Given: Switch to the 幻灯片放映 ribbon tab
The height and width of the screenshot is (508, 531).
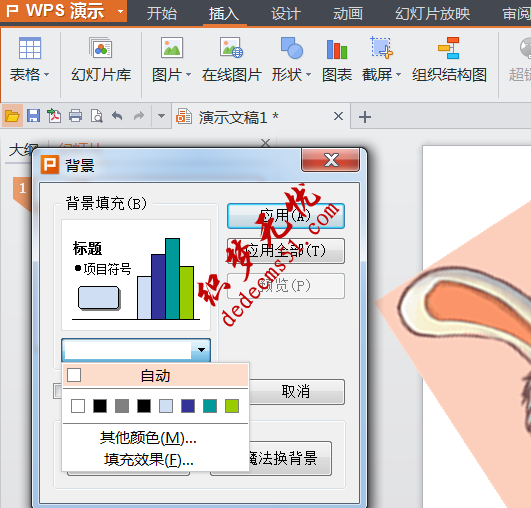Looking at the screenshot, I should pyautogui.click(x=432, y=14).
